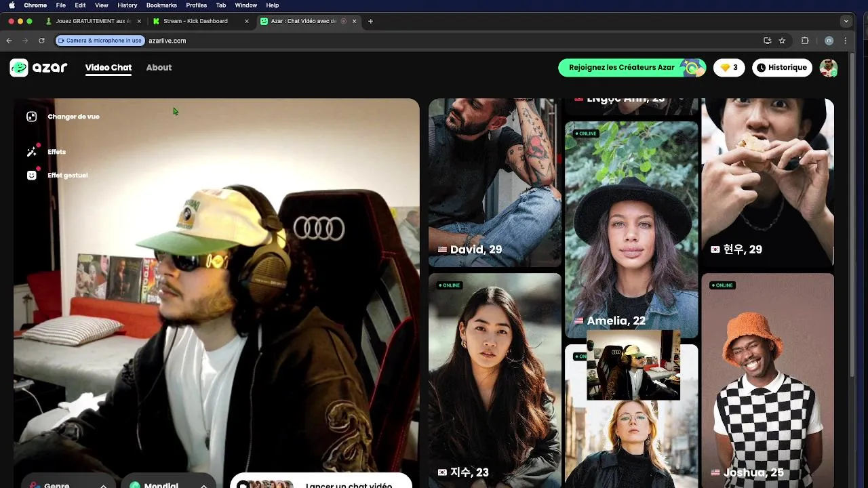The image size is (868, 488).
Task: Click the ONLINE badge on Amelia's card
Action: (x=586, y=134)
